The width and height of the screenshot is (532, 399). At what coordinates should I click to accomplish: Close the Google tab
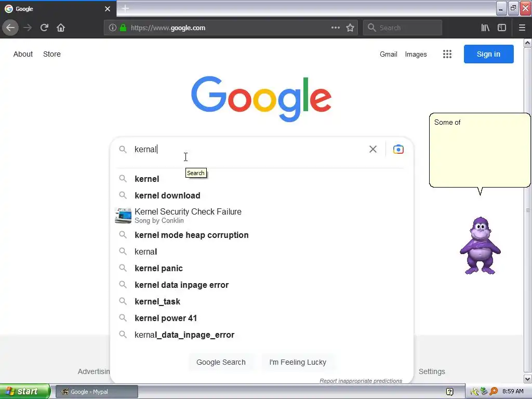(108, 9)
